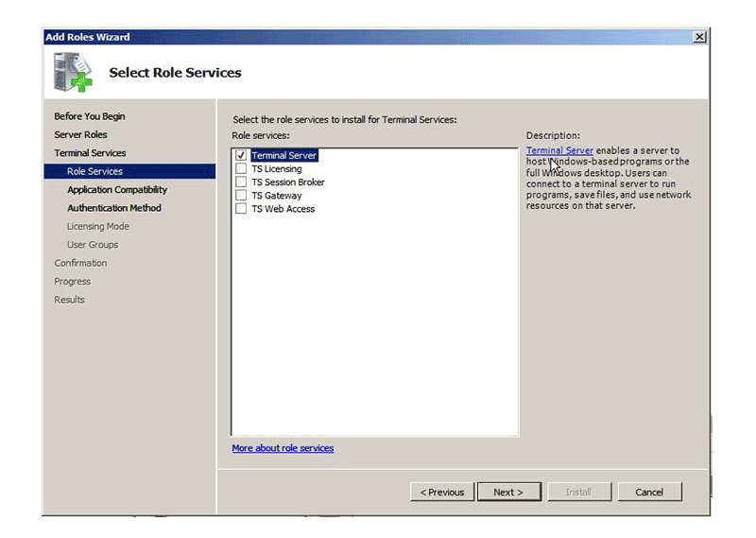The height and width of the screenshot is (538, 756).
Task: Click User Groups step
Action: [x=93, y=245]
